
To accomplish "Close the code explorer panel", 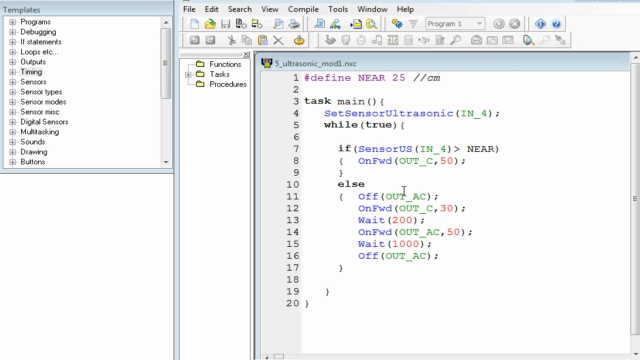I will (246, 54).
